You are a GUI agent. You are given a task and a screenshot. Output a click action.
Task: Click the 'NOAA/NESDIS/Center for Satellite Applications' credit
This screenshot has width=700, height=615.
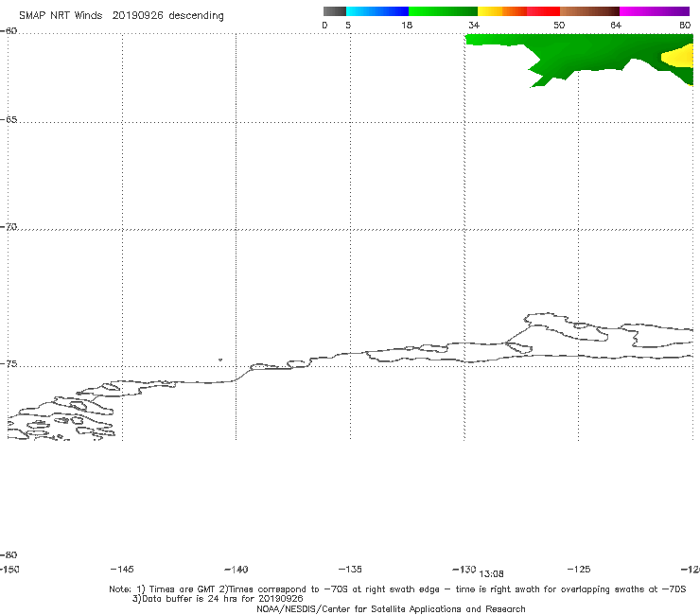coord(391,608)
